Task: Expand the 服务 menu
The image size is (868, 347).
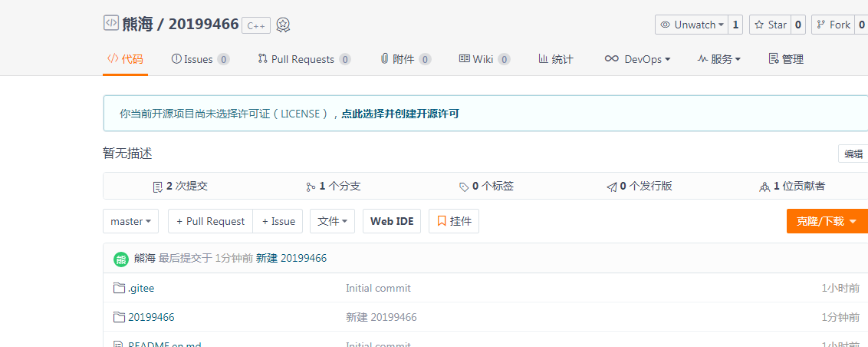Action: 719,59
